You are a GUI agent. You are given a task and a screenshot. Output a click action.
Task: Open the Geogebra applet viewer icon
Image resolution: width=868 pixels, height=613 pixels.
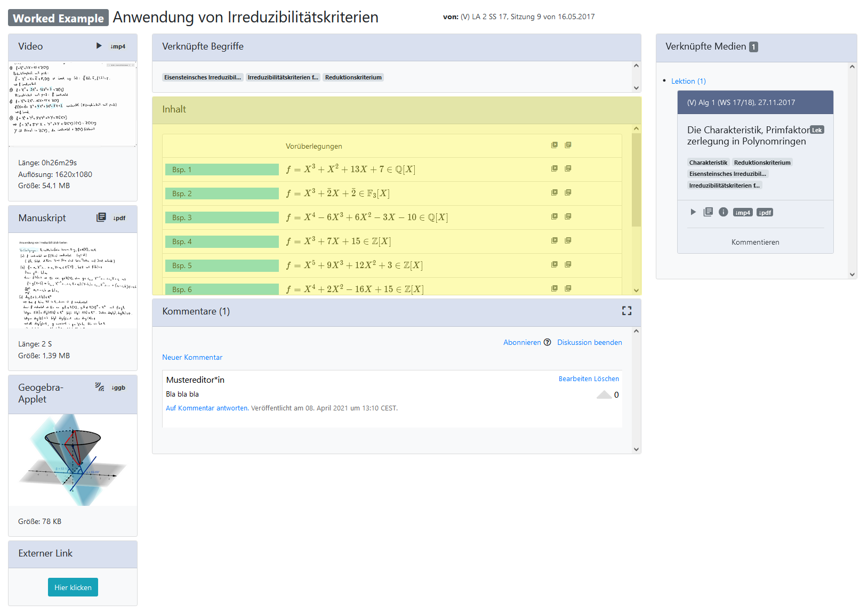[100, 387]
